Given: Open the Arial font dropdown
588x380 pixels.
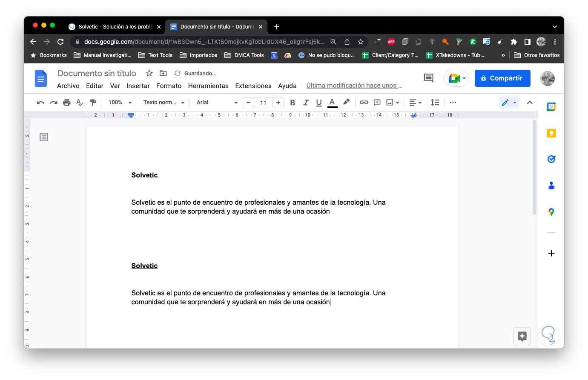Looking at the screenshot, I should point(217,103).
